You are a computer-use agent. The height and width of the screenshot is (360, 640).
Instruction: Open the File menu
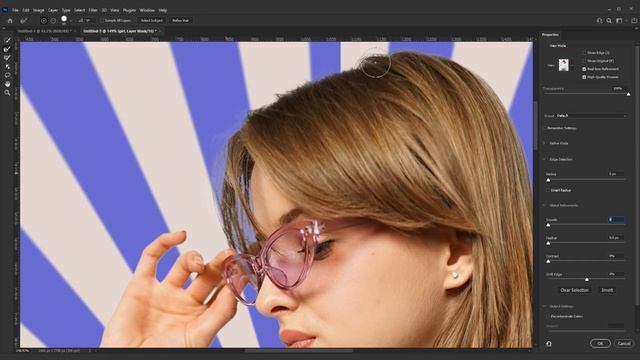[x=15, y=10]
